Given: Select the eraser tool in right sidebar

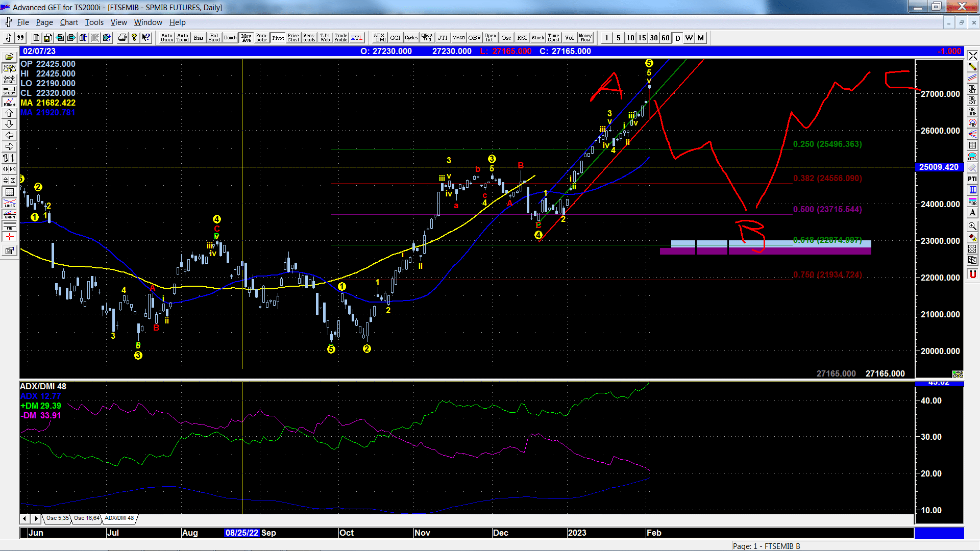Looking at the screenshot, I should click(972, 237).
